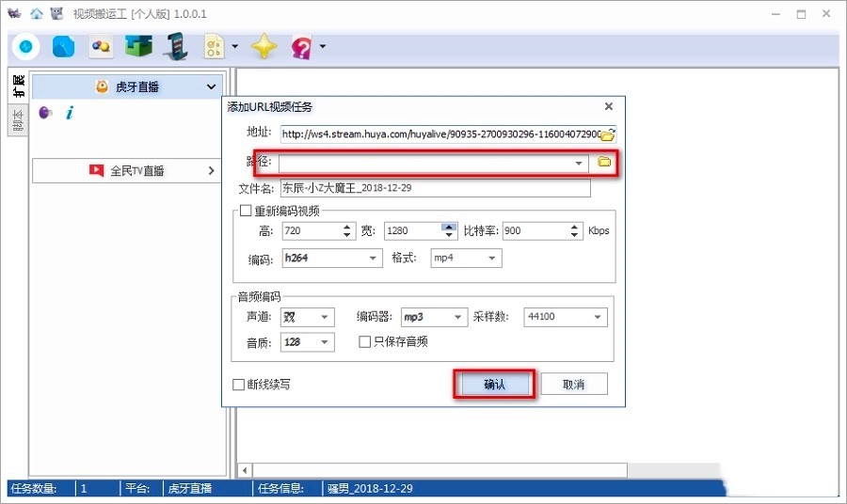The height and width of the screenshot is (504, 847).
Task: Click the app logo icon in title bar
Action: (14, 13)
